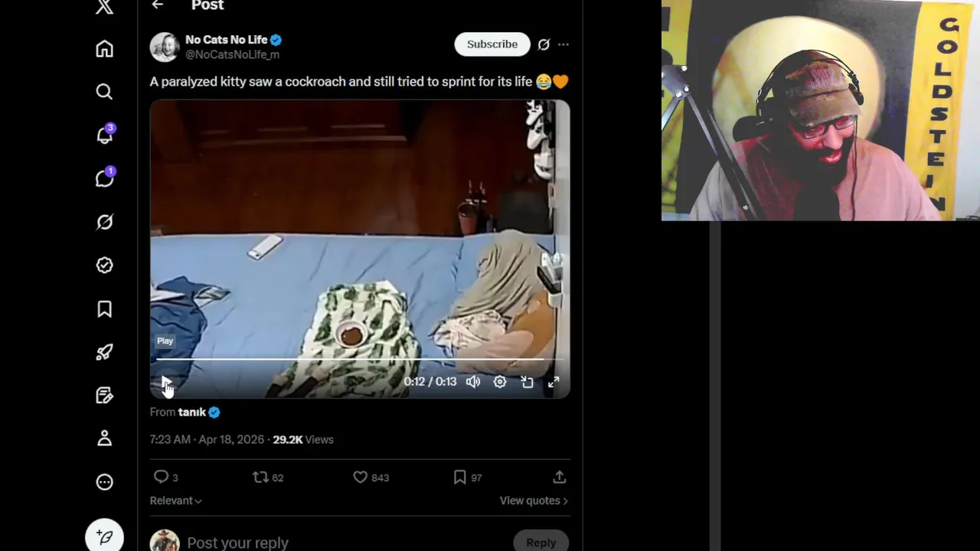Screen dimensions: 980x551
Task: Open Bookmarks in the sidebar
Action: tap(104, 308)
